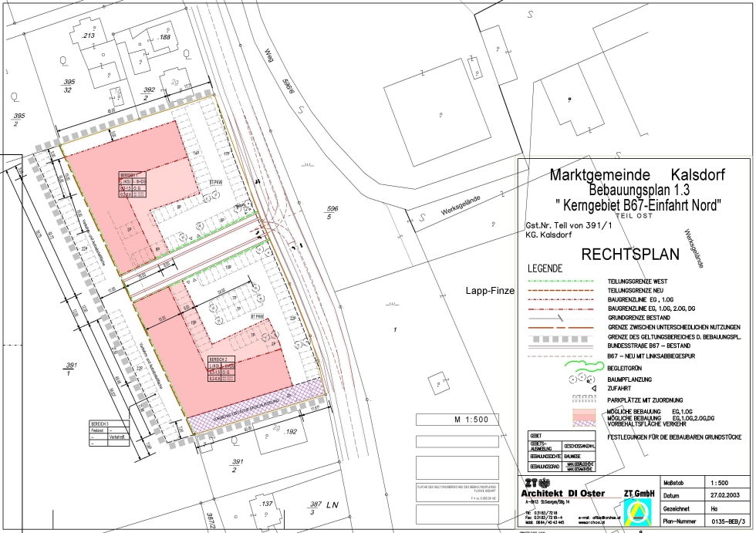756x533 pixels.
Task: Select the title 'Marktgemeinde Kalsdorf'
Action: 637,175
